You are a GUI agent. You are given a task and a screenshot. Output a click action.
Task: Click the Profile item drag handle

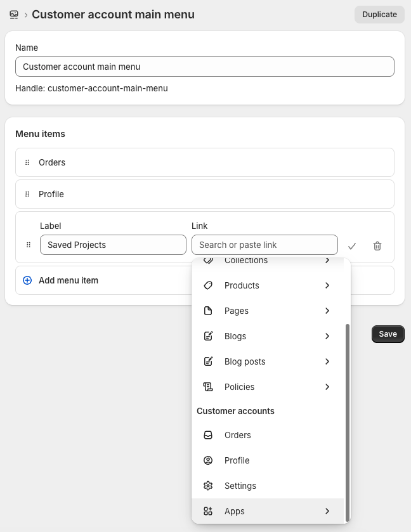coord(27,194)
